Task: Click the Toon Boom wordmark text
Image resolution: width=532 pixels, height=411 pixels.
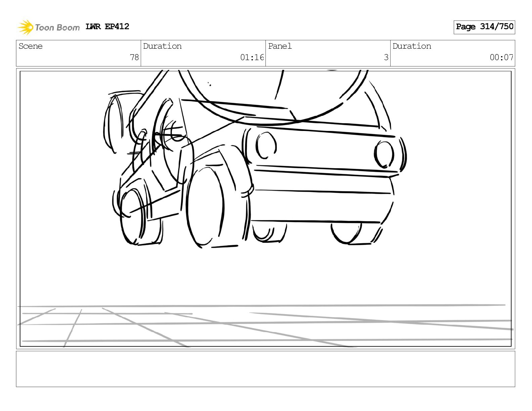Action: point(57,28)
